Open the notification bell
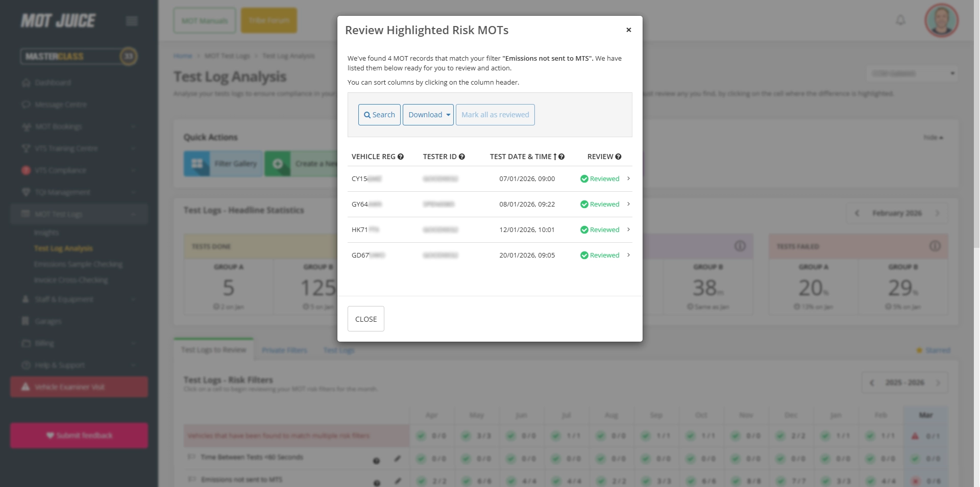This screenshot has height=487, width=980. coord(900,20)
